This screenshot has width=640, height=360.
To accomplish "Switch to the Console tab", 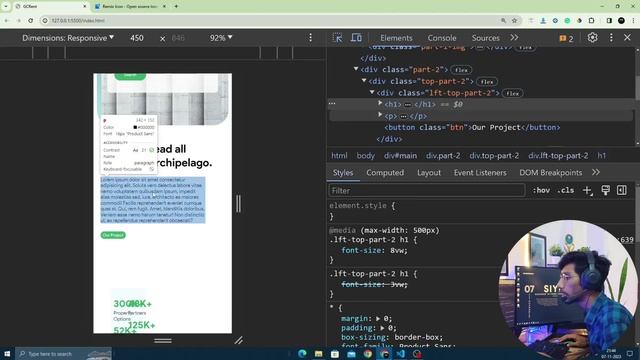I will pos(442,38).
